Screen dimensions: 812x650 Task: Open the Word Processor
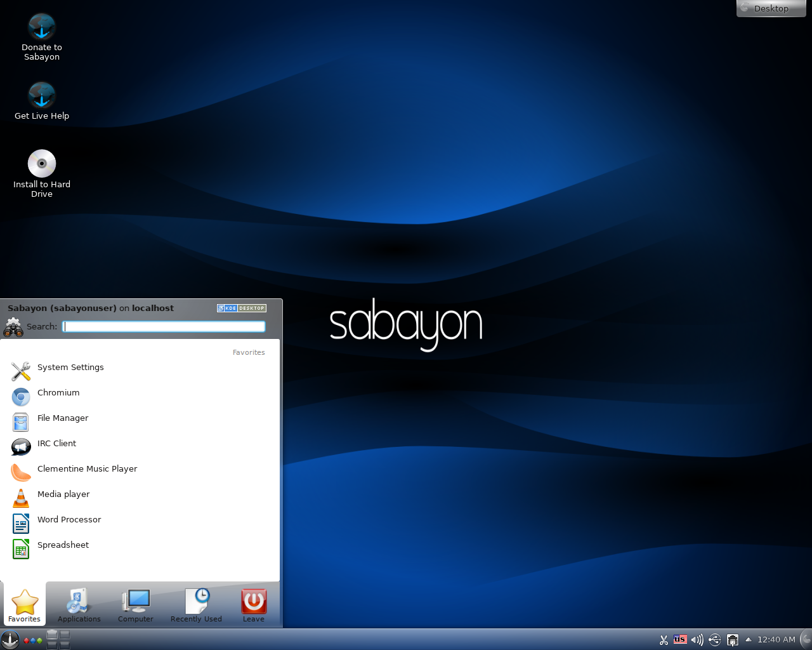point(69,519)
